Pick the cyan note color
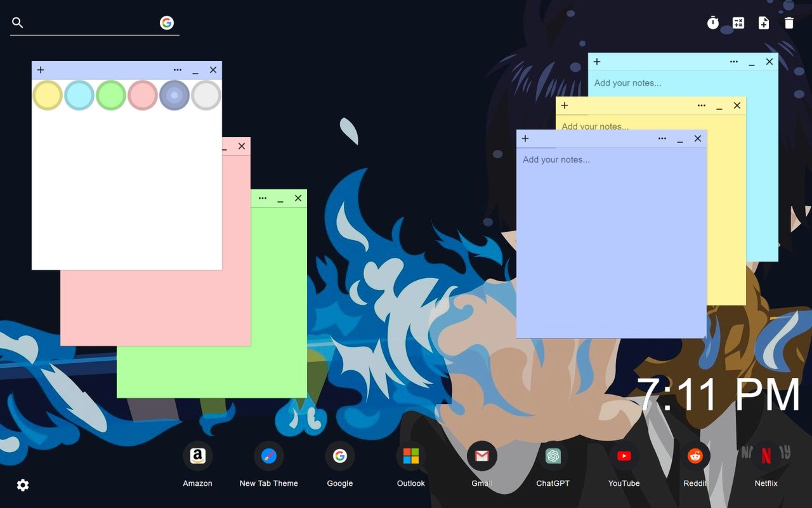The height and width of the screenshot is (508, 812). point(79,95)
